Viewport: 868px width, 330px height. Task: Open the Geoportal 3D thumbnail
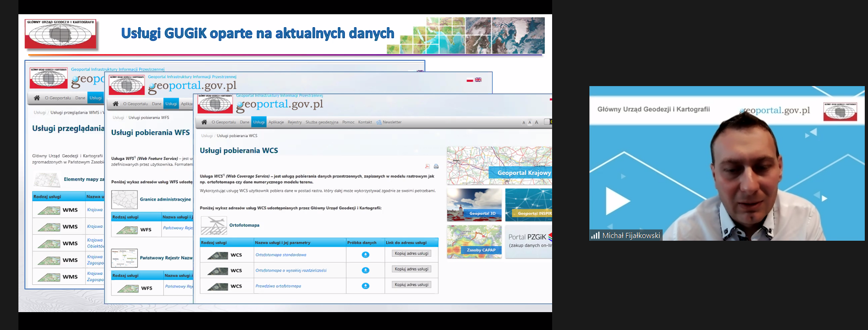474,205
